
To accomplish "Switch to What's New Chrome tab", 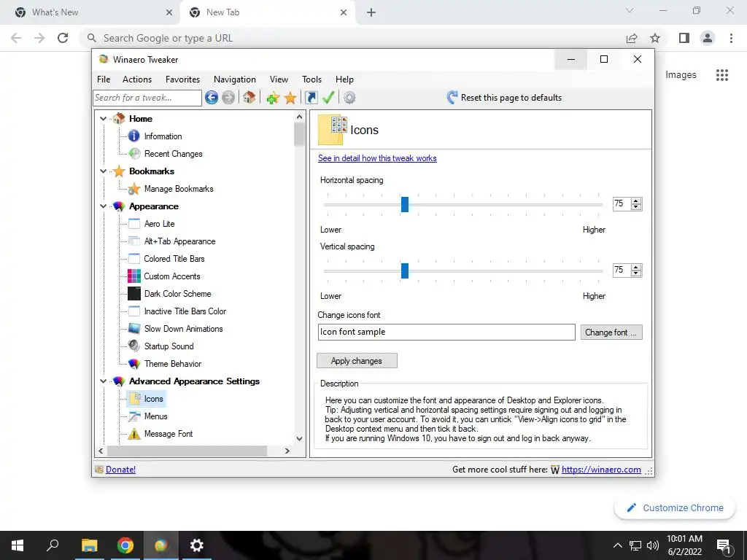I will [x=90, y=12].
